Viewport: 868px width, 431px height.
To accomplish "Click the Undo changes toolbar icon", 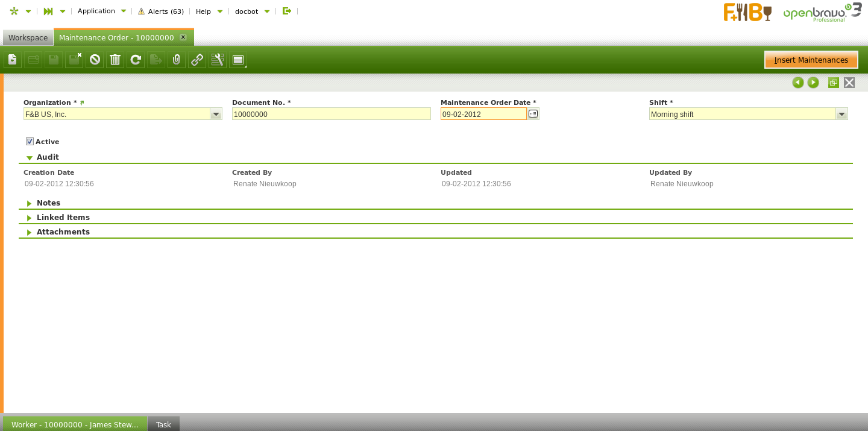I will pos(95,60).
